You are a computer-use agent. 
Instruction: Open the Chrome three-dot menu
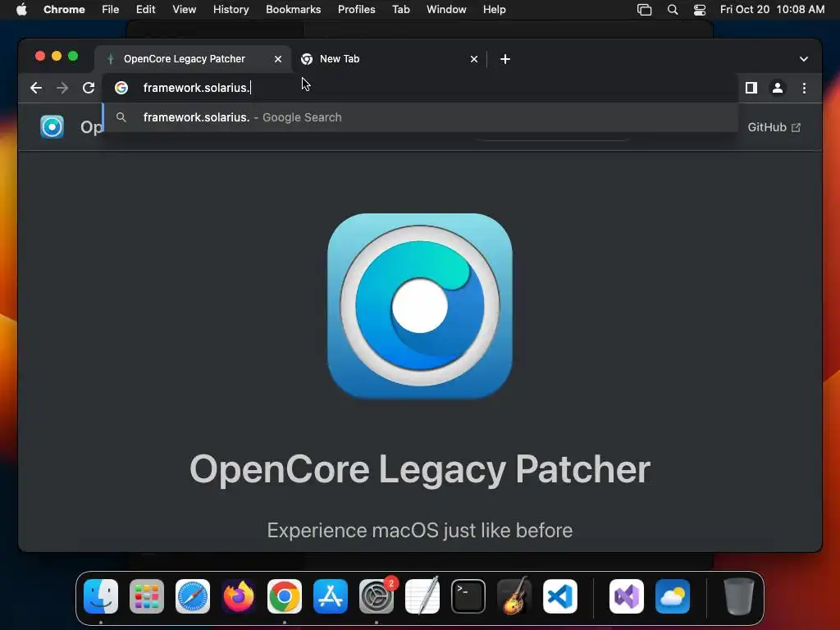click(x=804, y=88)
